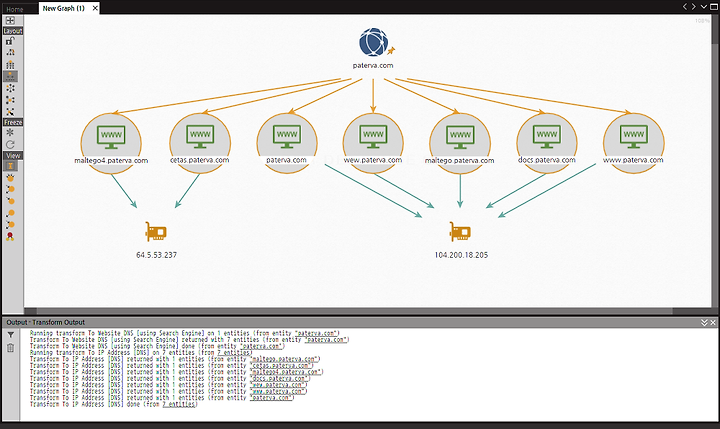Select the Organic layout icon
This screenshot has height=429, width=720.
pos(10,100)
